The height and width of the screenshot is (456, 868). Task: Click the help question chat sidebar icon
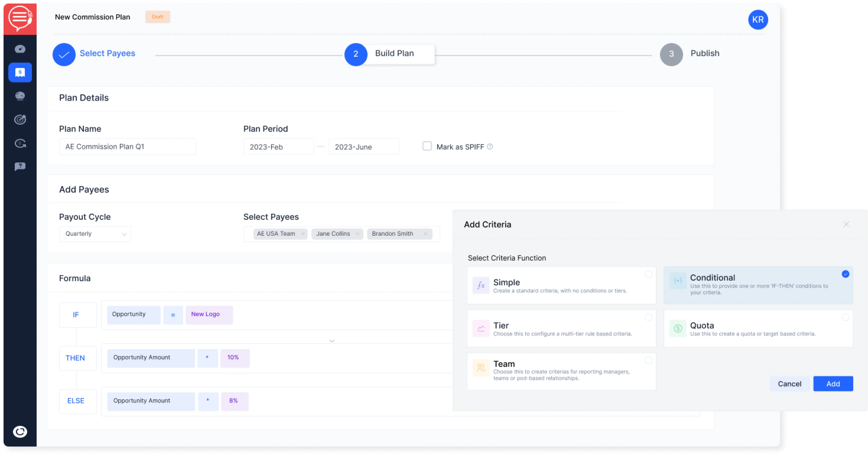(x=20, y=166)
